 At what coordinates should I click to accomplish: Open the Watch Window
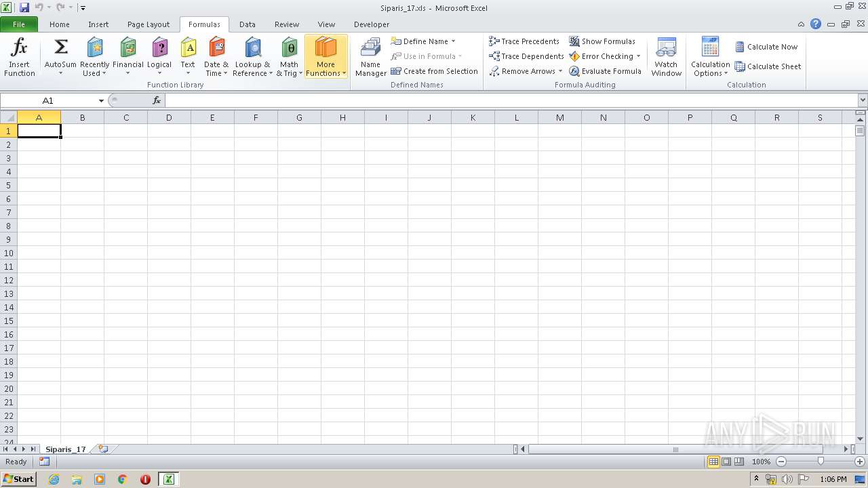(667, 57)
